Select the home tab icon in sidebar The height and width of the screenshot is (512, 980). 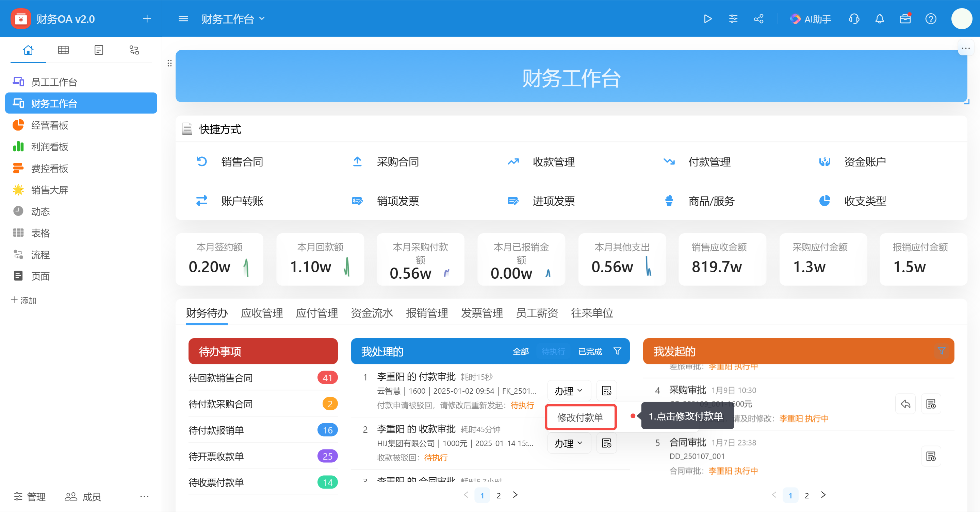[x=28, y=50]
